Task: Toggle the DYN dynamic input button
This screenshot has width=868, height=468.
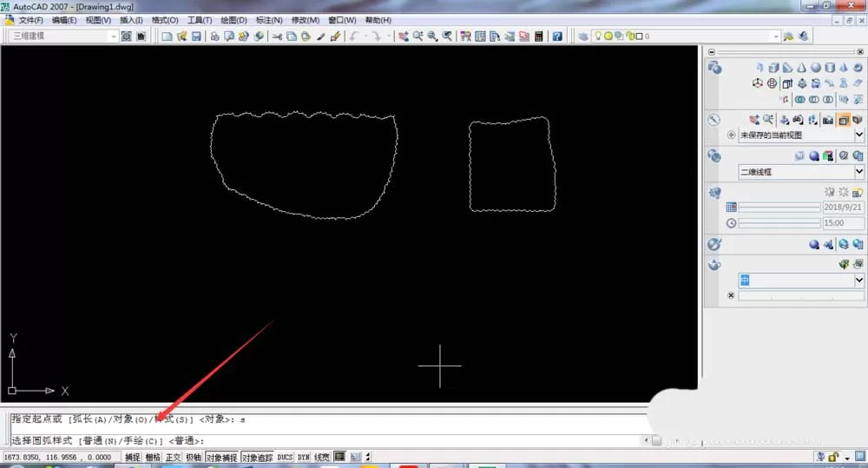Action: [x=303, y=457]
